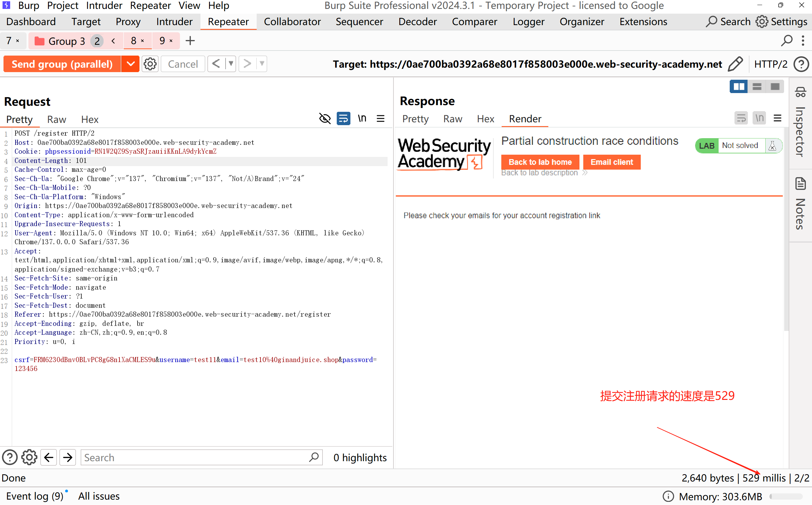The height and width of the screenshot is (505, 812).
Task: Open request send settings gear icon
Action: pos(150,64)
